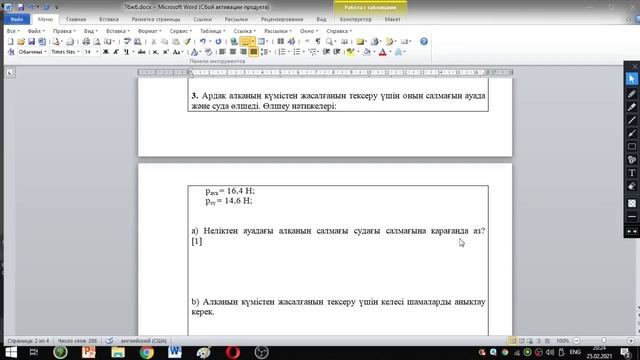Click the page number indicator in status bar
This screenshot has height=360, width=640.
pyautogui.click(x=28, y=341)
